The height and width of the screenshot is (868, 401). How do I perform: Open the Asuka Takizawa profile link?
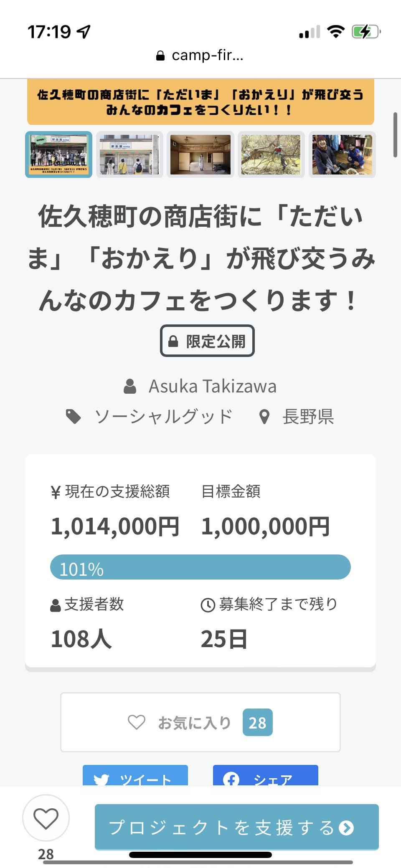[212, 386]
